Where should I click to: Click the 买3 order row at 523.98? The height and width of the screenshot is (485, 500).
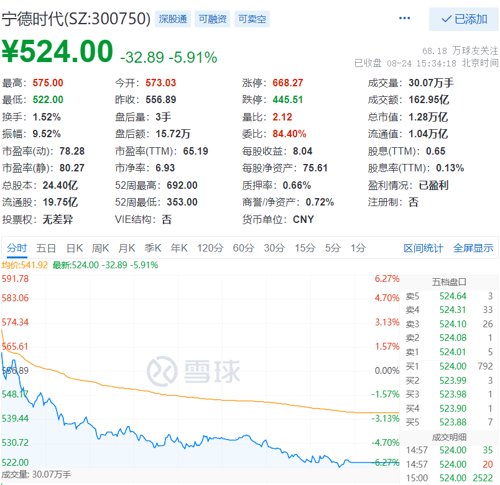tap(449, 395)
